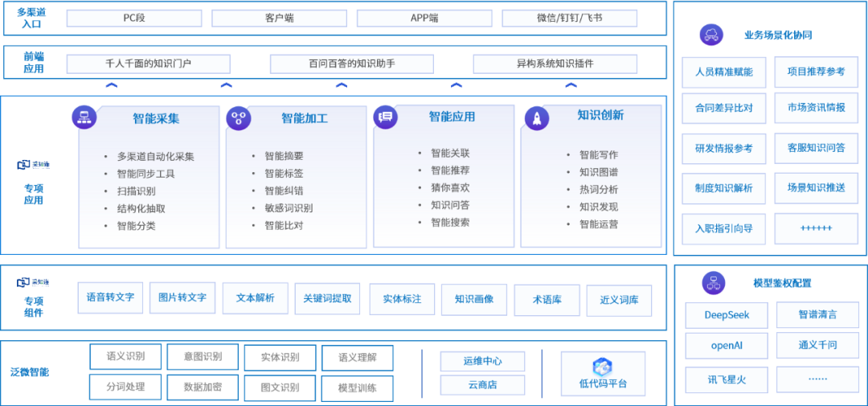Click the 模型训练 box
The image size is (868, 406).
coord(358,389)
